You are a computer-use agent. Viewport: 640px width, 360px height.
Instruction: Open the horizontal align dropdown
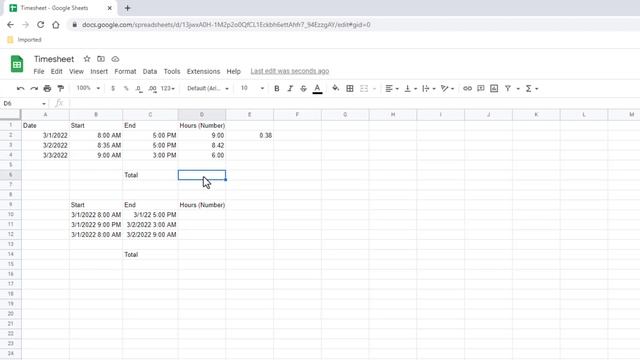(392, 89)
